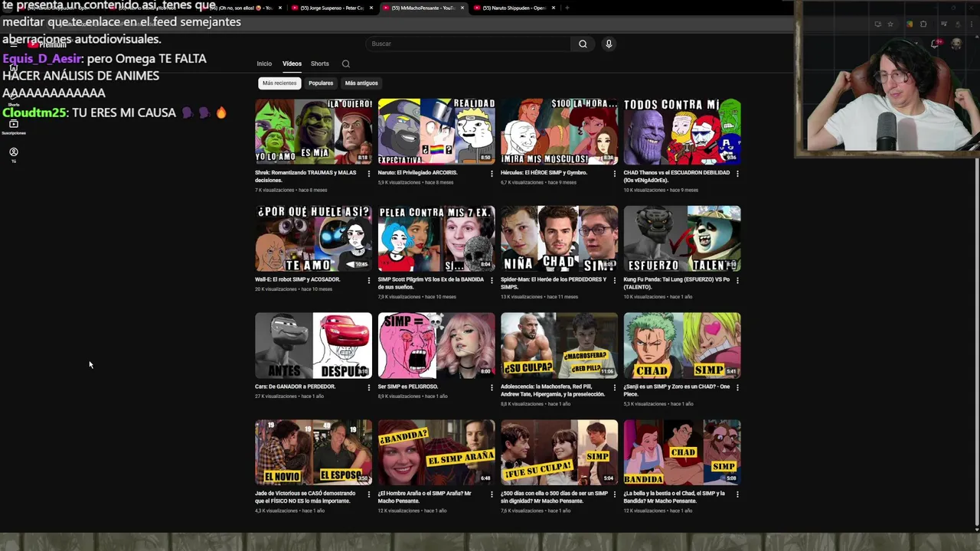
Task: Switch to Naruto Shippuden browser tab
Action: coord(514,8)
